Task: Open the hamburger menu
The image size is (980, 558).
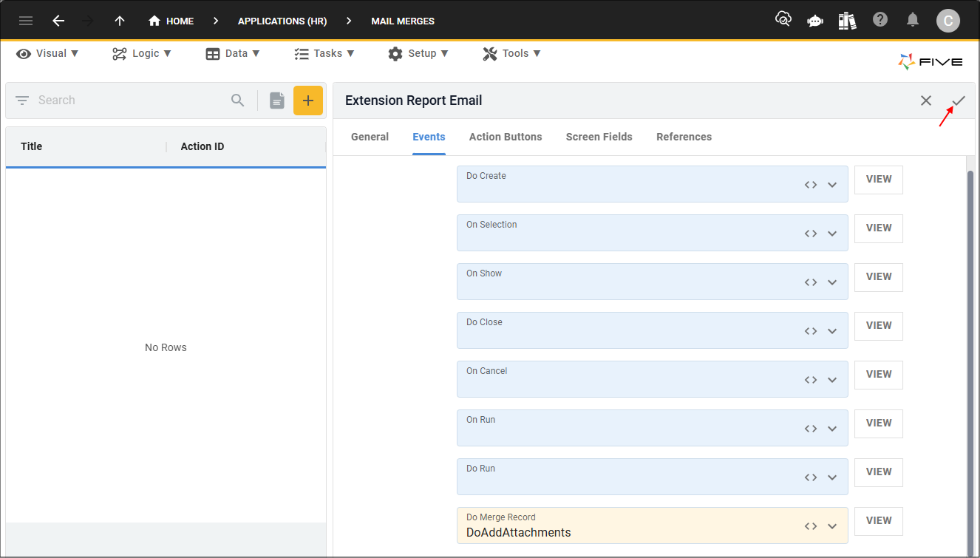Action: click(26, 21)
